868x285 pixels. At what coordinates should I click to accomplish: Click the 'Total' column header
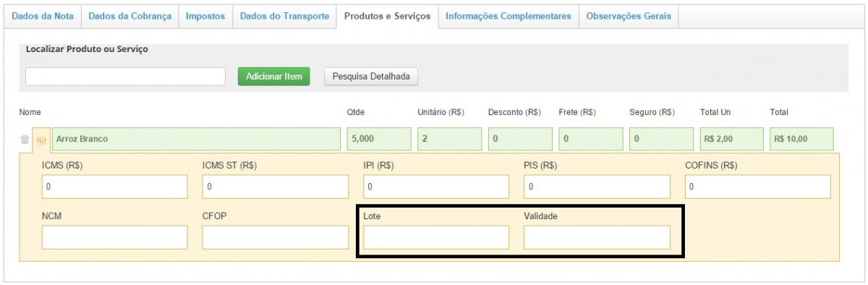tap(779, 112)
